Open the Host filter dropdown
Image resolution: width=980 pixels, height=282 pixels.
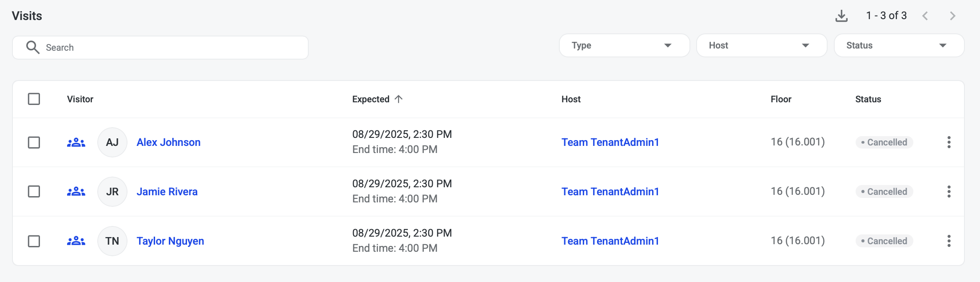coord(761,45)
